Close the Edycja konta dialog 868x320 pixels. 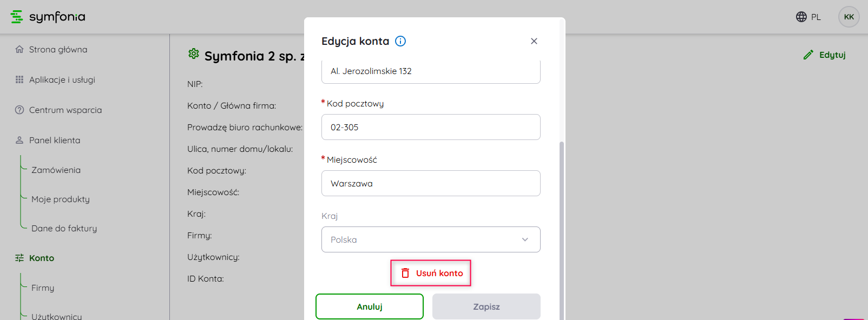(x=534, y=41)
